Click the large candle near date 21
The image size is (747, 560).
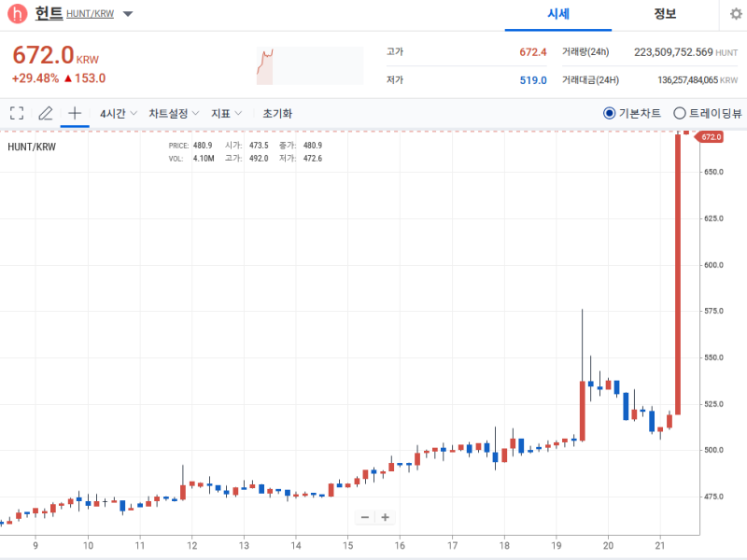pos(678,274)
